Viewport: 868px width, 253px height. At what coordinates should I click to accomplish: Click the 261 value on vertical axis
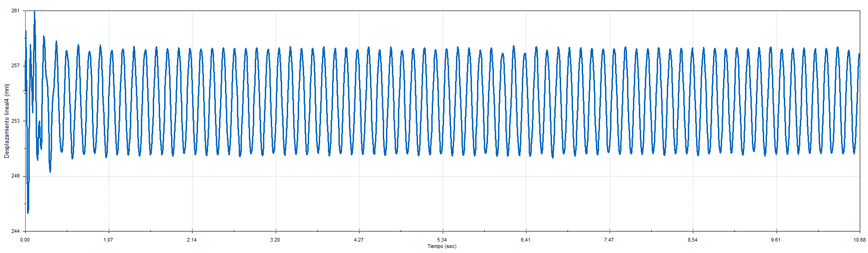(15, 11)
